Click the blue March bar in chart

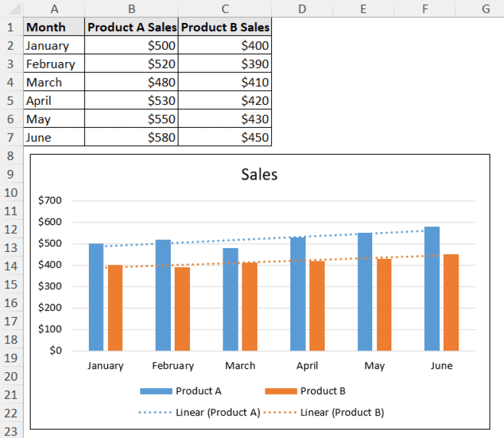point(230,299)
